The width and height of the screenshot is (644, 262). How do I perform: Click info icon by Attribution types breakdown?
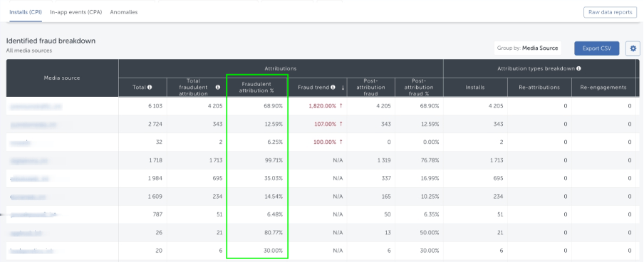pyautogui.click(x=578, y=68)
